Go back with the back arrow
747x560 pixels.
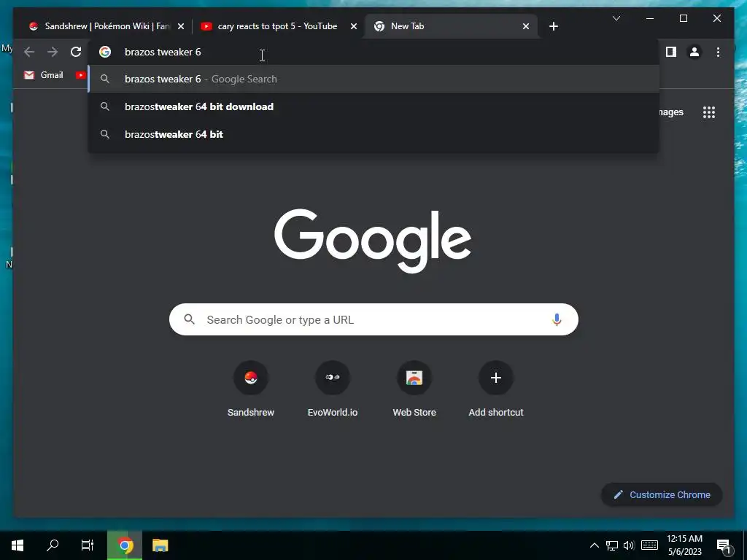coord(29,52)
